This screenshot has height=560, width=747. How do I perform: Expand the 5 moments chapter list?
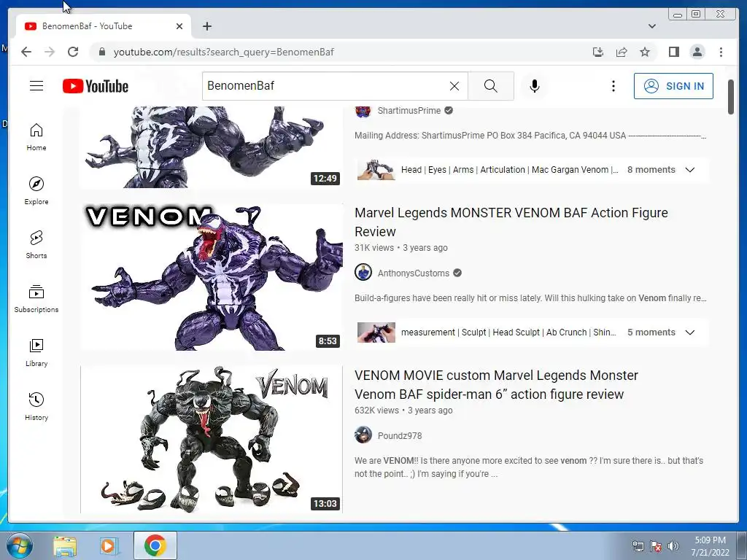(x=689, y=332)
